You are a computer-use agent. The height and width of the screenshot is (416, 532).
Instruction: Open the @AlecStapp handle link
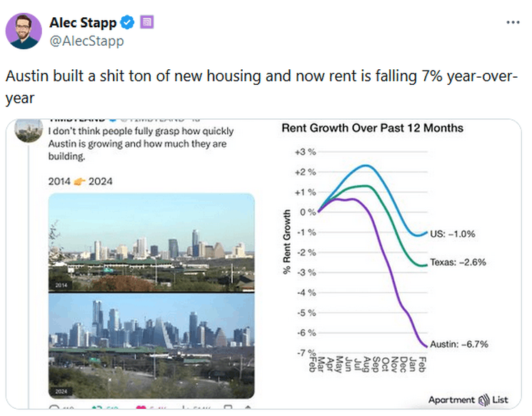86,41
